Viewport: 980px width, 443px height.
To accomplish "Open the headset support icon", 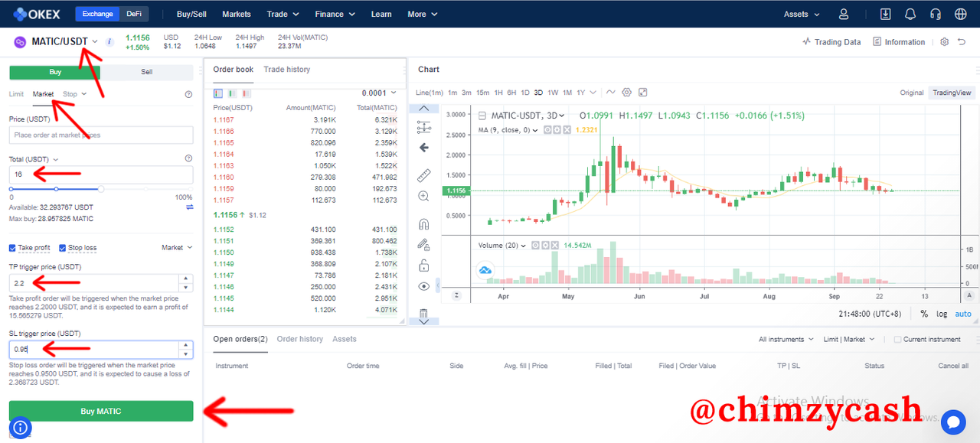I will coord(935,14).
